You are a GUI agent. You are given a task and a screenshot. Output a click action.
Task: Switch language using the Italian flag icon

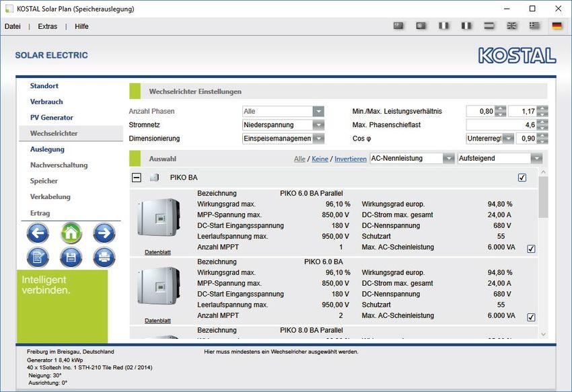[x=443, y=26]
